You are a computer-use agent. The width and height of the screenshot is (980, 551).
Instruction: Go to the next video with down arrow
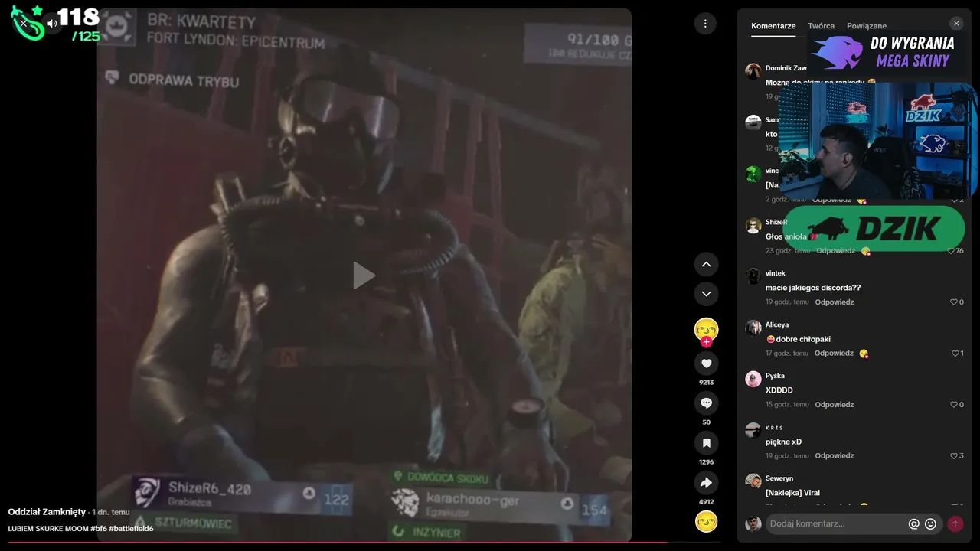(706, 294)
